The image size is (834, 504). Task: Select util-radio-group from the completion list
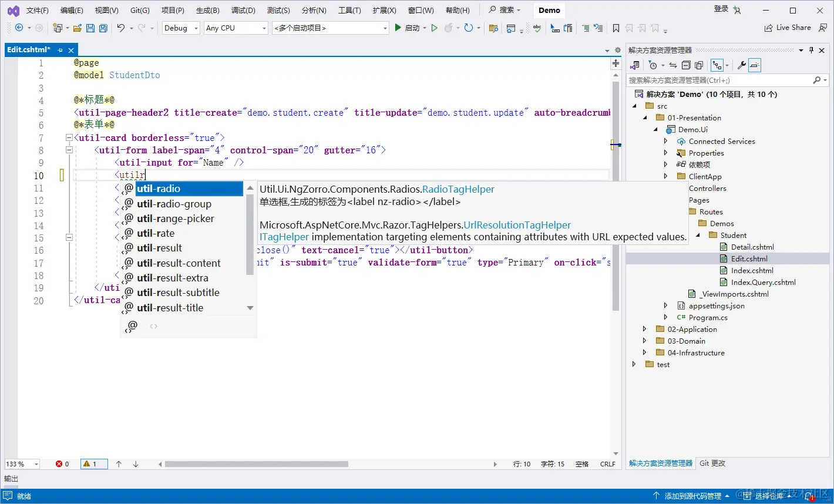point(174,204)
